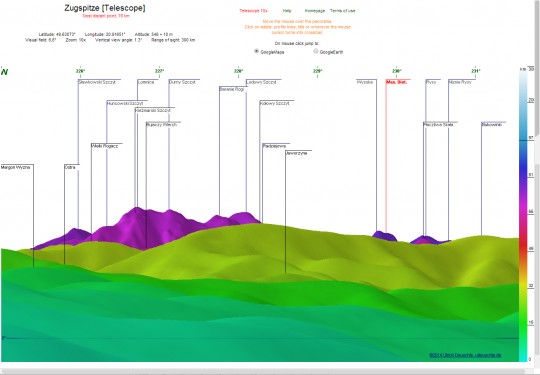Click the red Max. Dist. label

pos(396,82)
